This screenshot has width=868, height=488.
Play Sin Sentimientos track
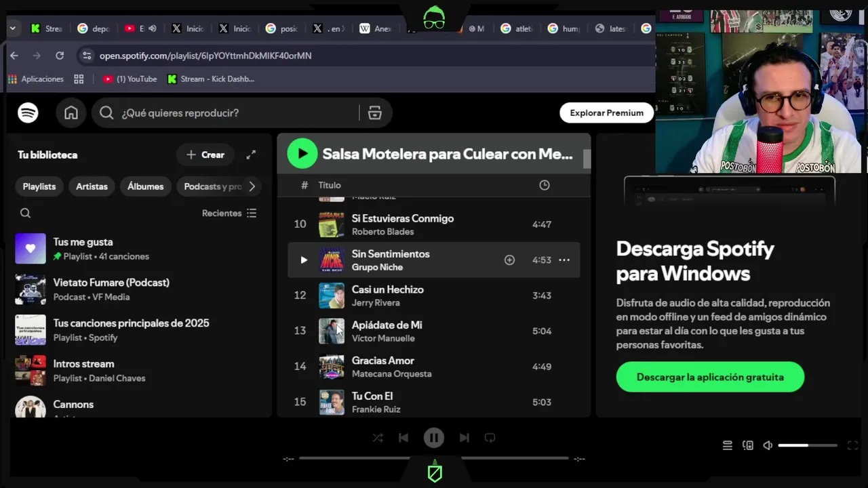303,260
